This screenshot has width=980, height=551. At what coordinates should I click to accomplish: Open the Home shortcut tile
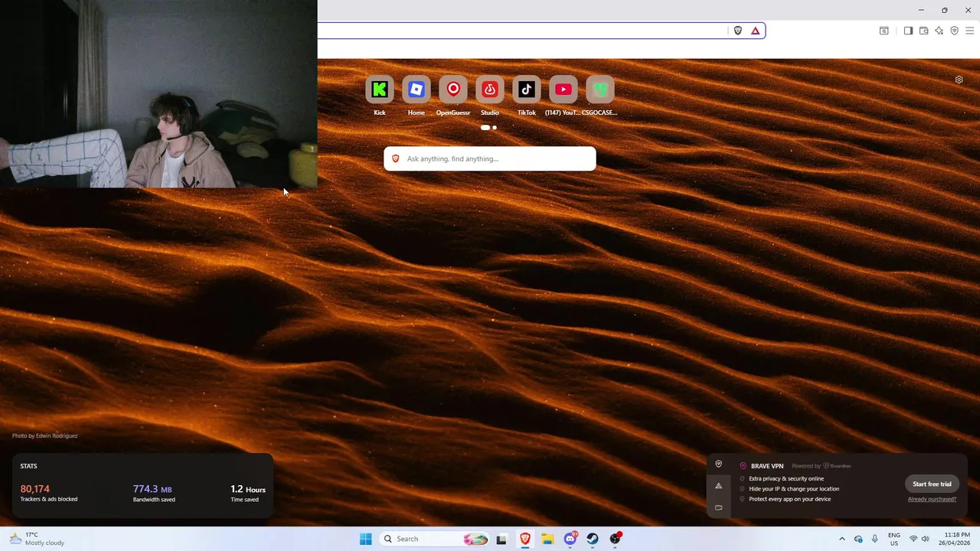click(x=416, y=90)
